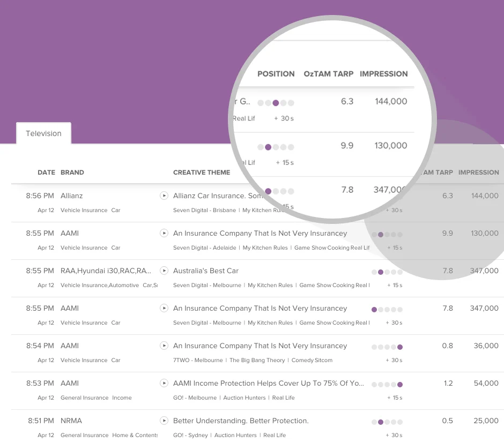Image resolution: width=504 pixels, height=443 pixels.
Task: Click the position dots in the AAMI Income Protection row
Action: coord(387,385)
